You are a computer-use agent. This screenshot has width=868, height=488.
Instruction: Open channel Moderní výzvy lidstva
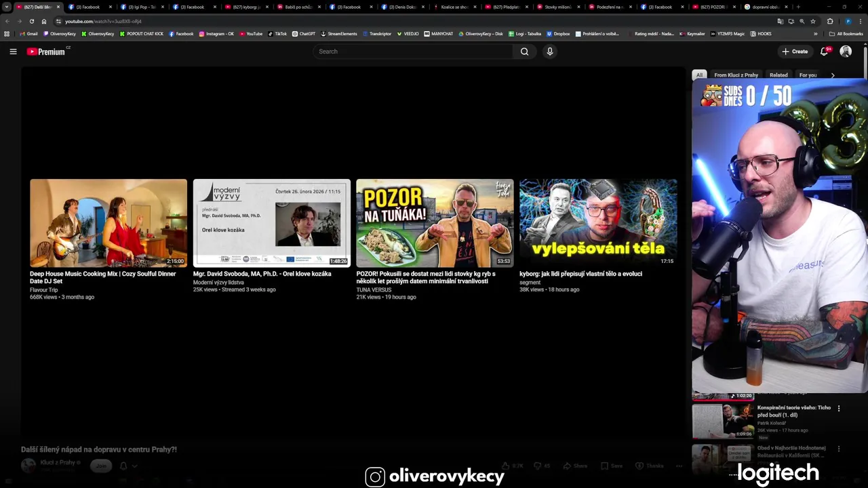[x=218, y=283]
